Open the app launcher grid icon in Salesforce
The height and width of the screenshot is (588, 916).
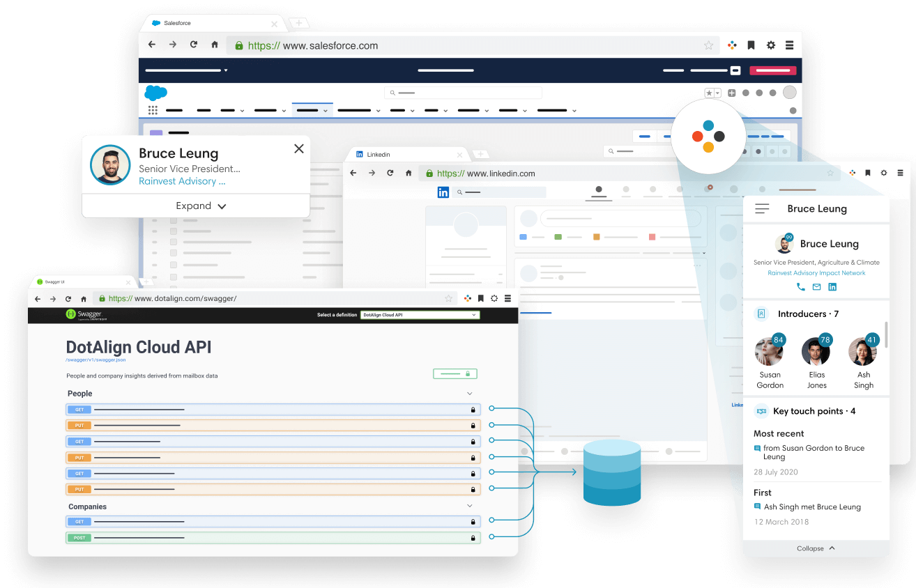click(x=153, y=109)
